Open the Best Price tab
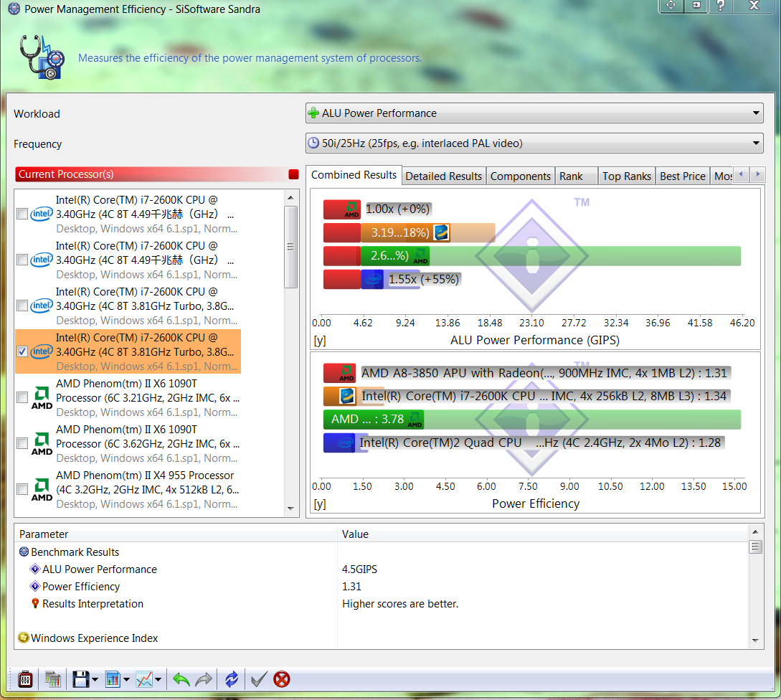 pos(682,176)
